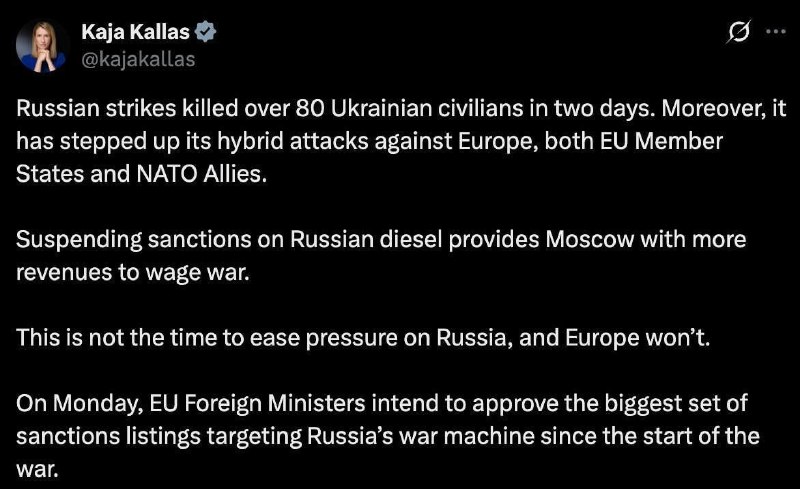
Task: Open the @kajakallas handle link
Action: coord(138,59)
